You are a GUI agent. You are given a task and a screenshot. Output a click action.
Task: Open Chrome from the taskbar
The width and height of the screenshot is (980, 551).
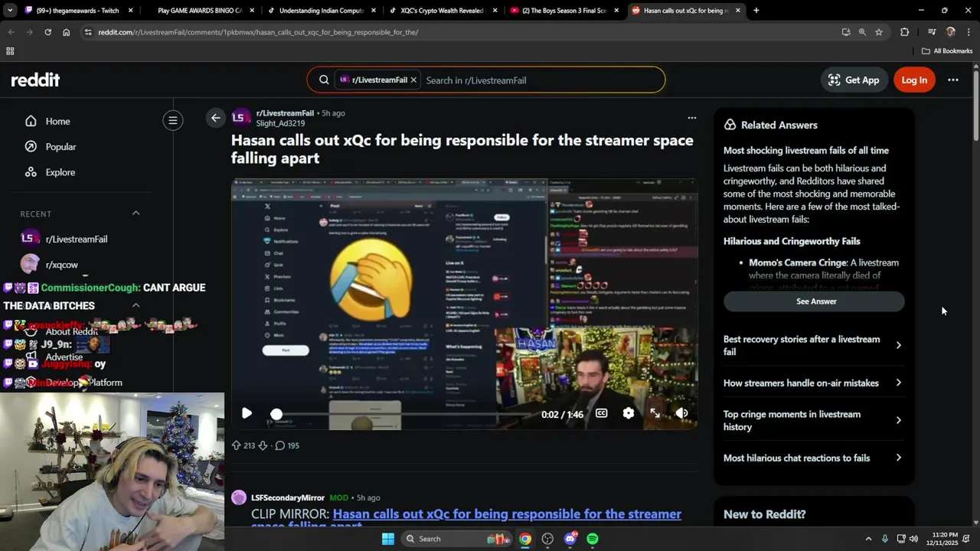525,539
